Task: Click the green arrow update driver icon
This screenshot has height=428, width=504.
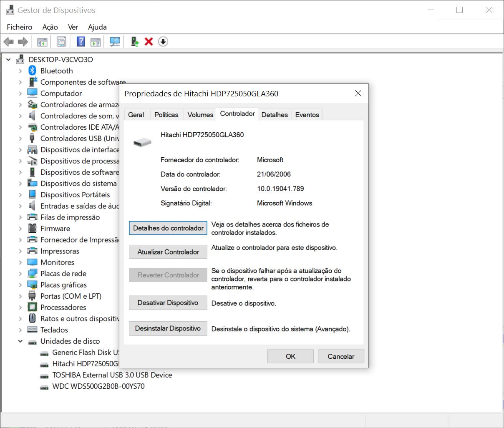Action: point(135,42)
